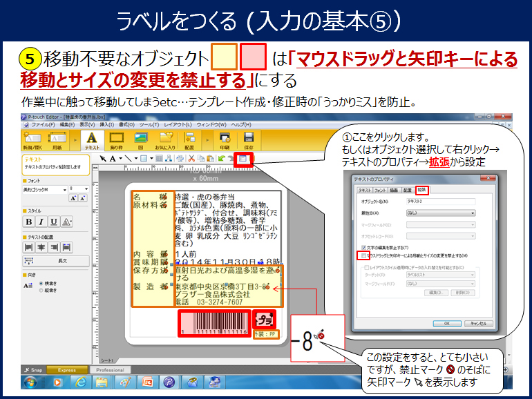Screen dimensions: 532x399
Task: Click the copy icon
Action: [201, 159]
